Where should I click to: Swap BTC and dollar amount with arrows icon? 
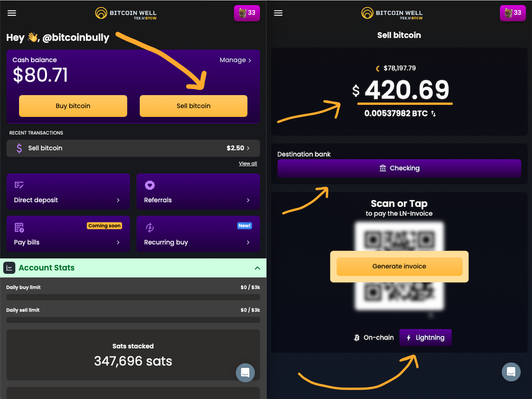click(x=434, y=114)
